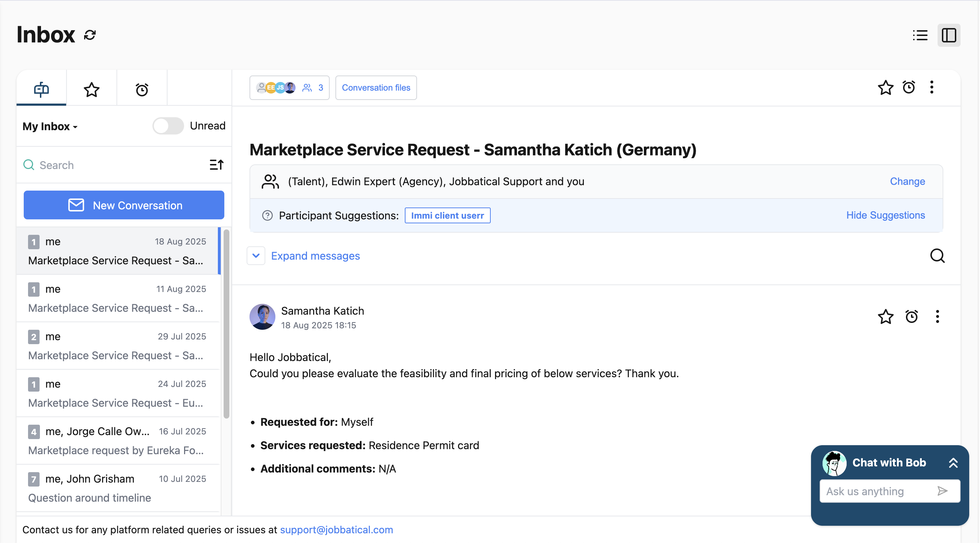This screenshot has height=543, width=980.
Task: Select the split panel view icon
Action: (948, 35)
